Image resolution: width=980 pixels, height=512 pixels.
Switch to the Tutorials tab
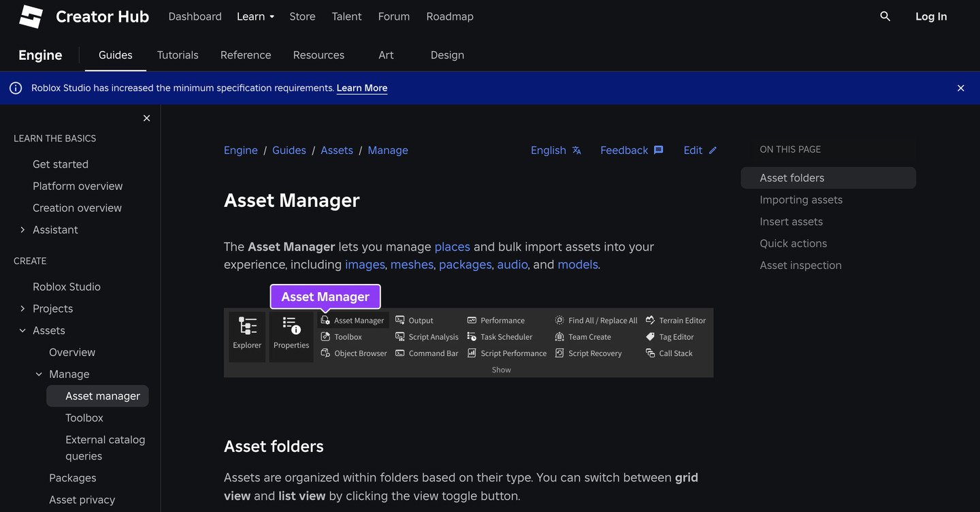(178, 55)
